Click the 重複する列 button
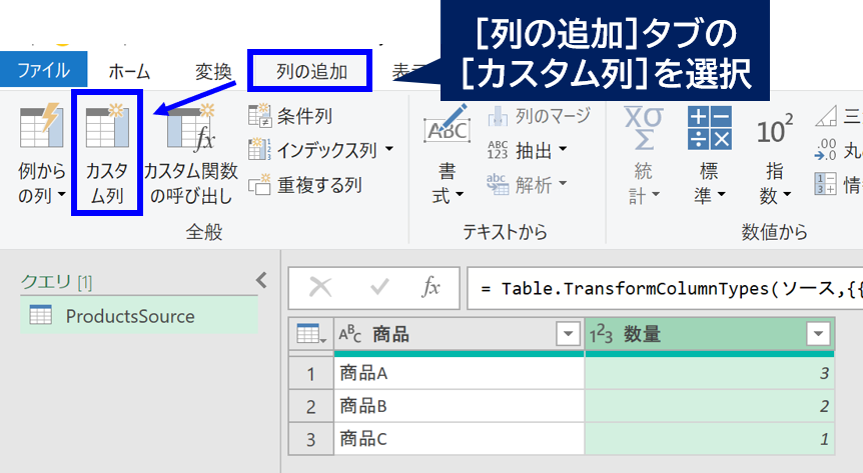 (x=305, y=185)
